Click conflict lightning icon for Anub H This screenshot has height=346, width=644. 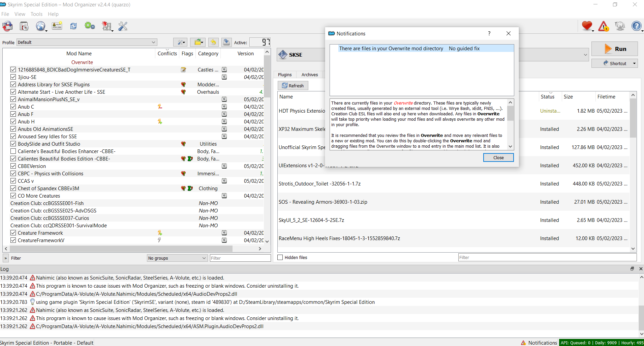coord(160,121)
